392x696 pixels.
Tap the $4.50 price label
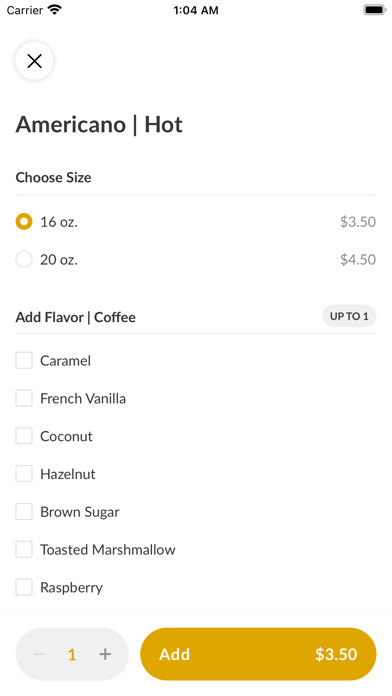pos(358,259)
